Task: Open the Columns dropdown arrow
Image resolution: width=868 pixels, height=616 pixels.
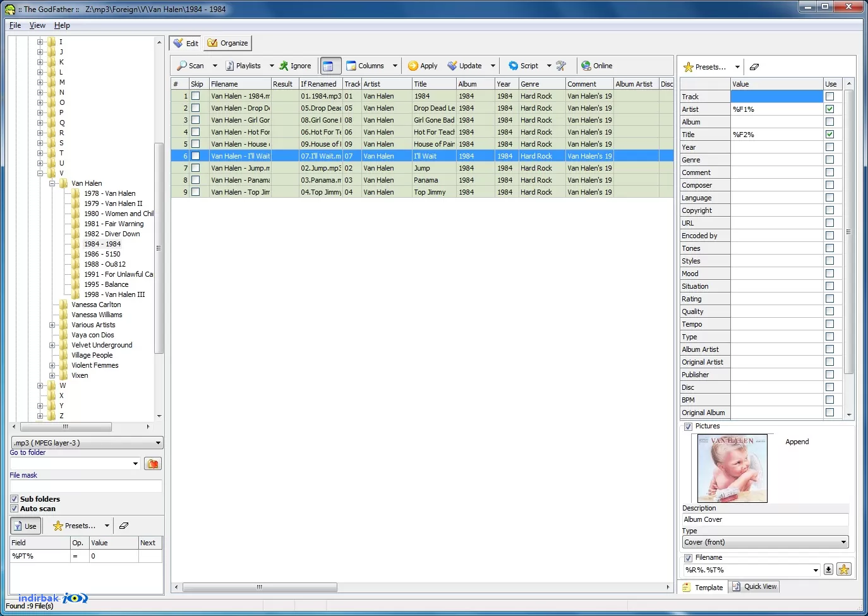Action: (395, 66)
